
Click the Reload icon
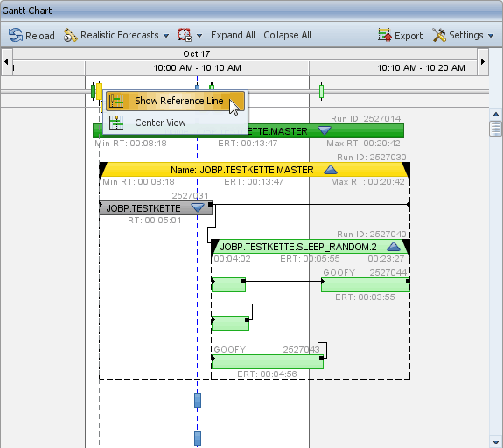pos(16,35)
